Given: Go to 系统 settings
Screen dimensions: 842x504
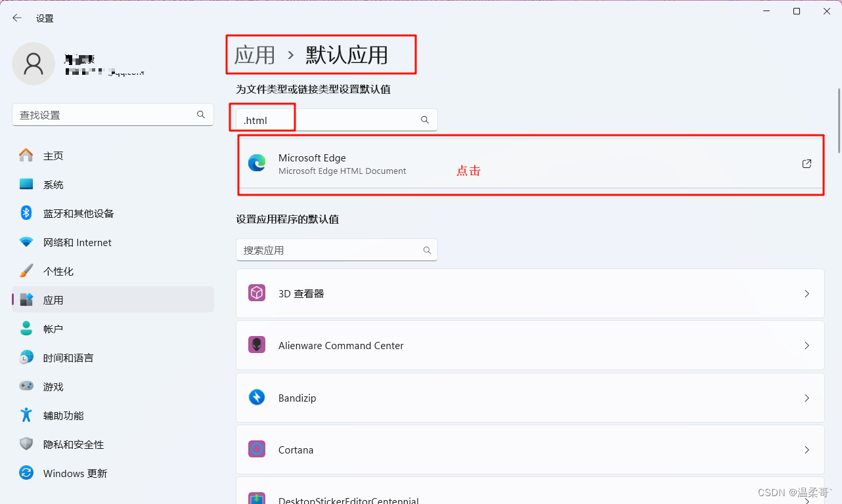Looking at the screenshot, I should click(113, 184).
